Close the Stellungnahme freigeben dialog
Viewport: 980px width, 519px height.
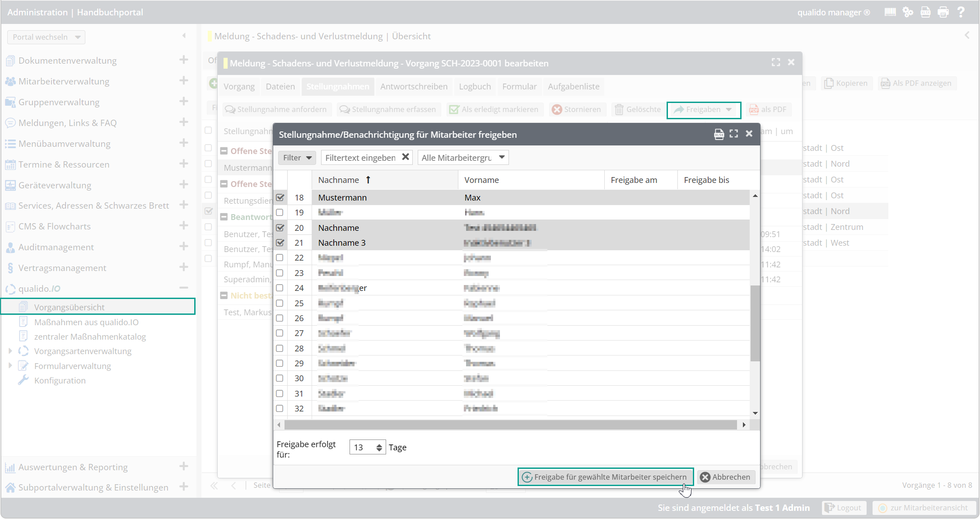[749, 133]
